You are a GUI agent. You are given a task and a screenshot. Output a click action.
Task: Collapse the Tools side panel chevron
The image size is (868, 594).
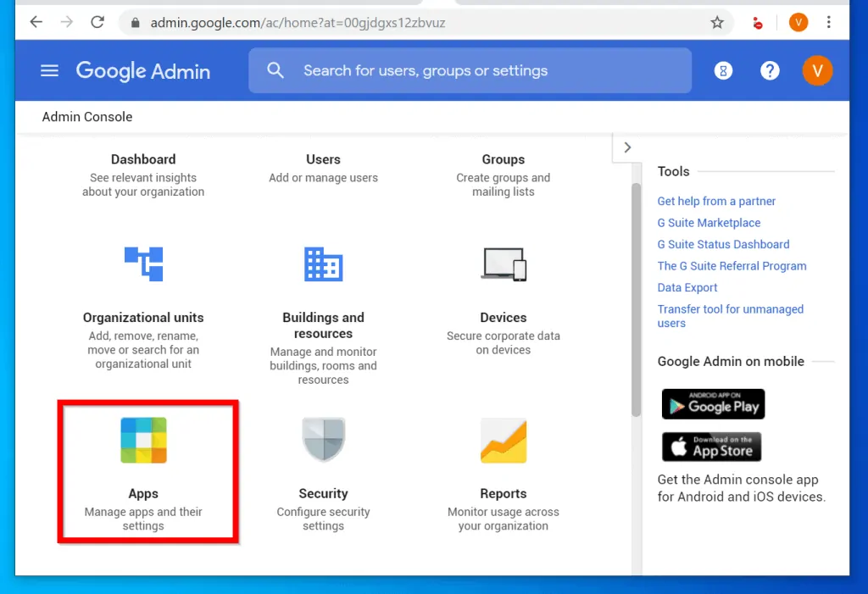(x=626, y=147)
